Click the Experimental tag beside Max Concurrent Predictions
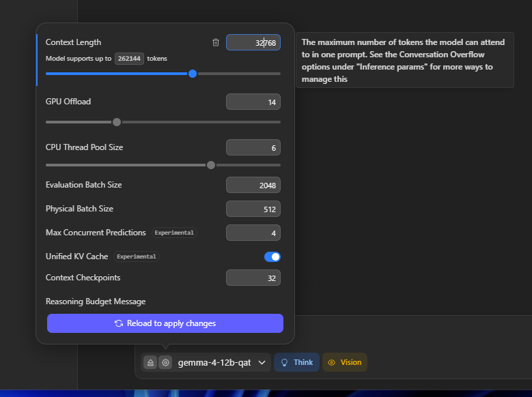This screenshot has width=532, height=397. [x=174, y=233]
